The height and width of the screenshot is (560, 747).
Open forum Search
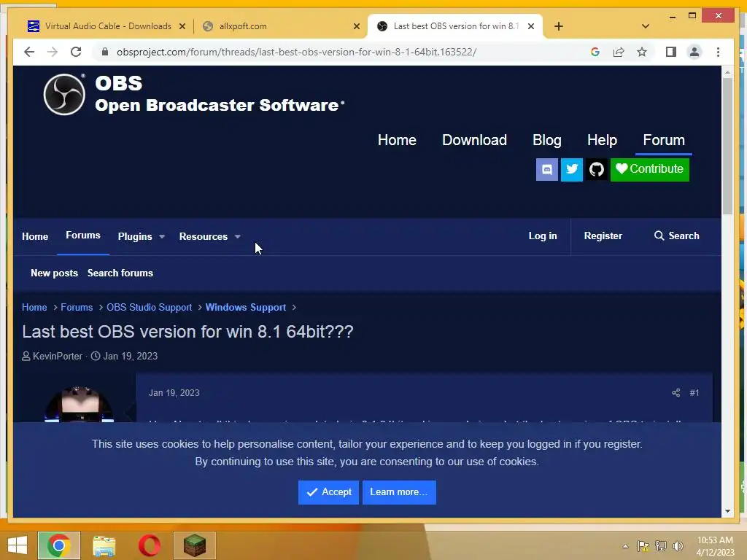pos(676,236)
